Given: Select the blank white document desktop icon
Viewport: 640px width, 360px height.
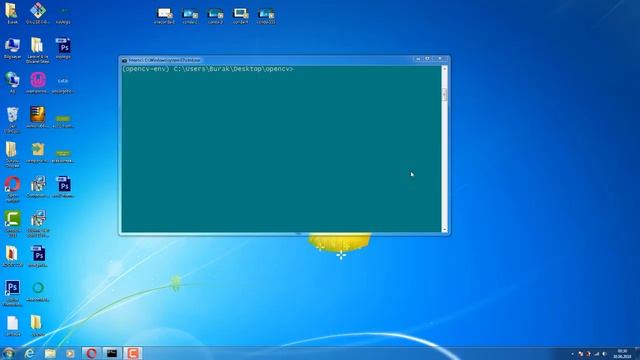Looking at the screenshot, I should (12, 326).
